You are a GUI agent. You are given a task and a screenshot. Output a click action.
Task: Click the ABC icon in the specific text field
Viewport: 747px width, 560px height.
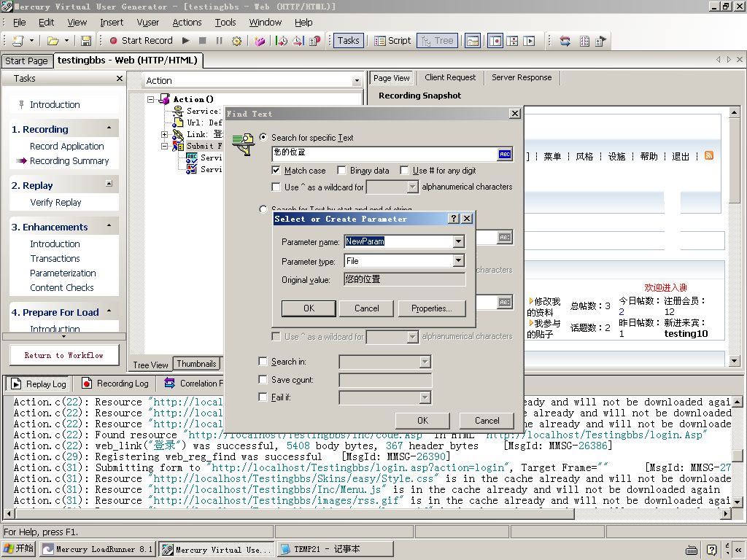click(x=505, y=154)
